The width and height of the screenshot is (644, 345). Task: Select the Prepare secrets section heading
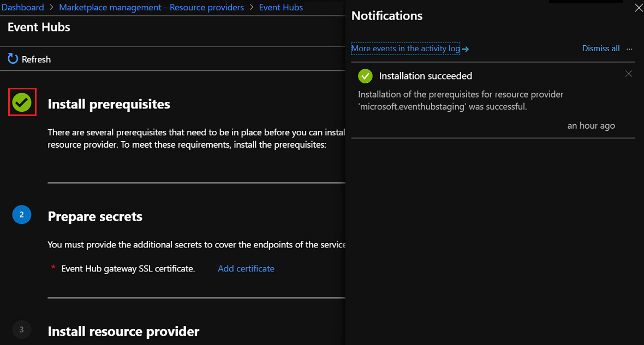pyautogui.click(x=95, y=216)
